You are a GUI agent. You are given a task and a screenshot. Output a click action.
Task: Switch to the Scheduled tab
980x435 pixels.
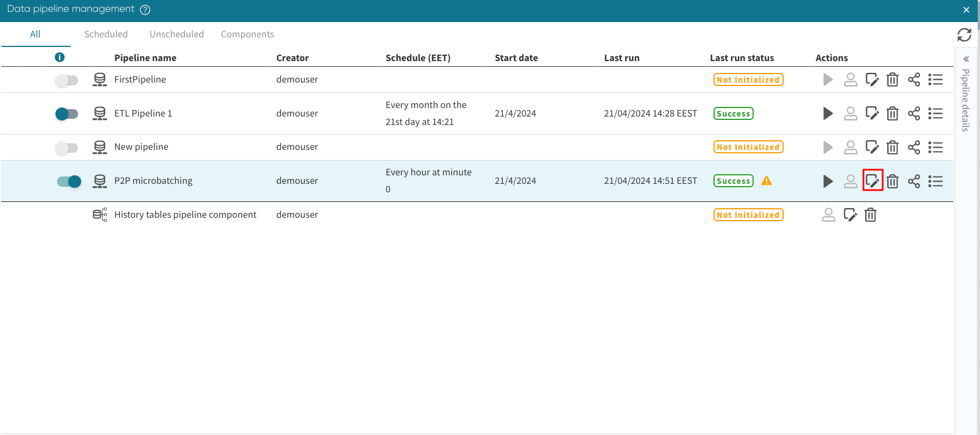pyautogui.click(x=106, y=34)
